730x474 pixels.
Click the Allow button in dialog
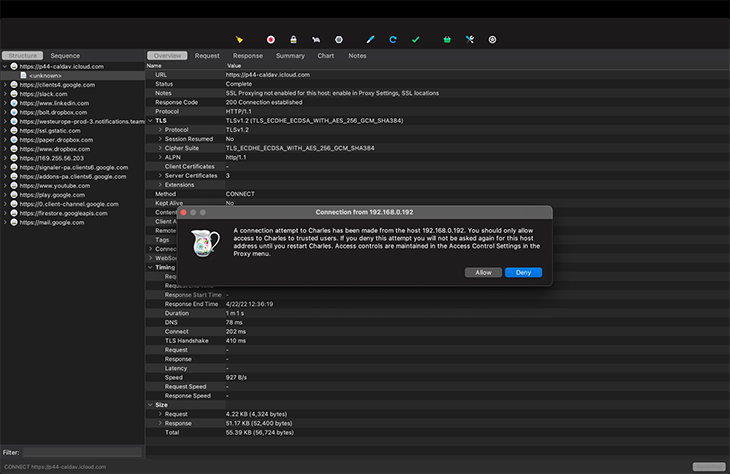(x=483, y=272)
